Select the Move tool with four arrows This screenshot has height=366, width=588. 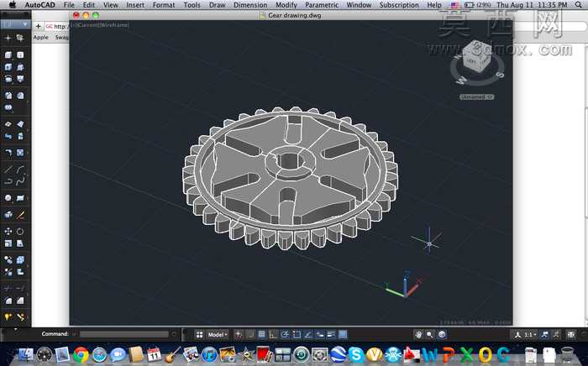8,231
